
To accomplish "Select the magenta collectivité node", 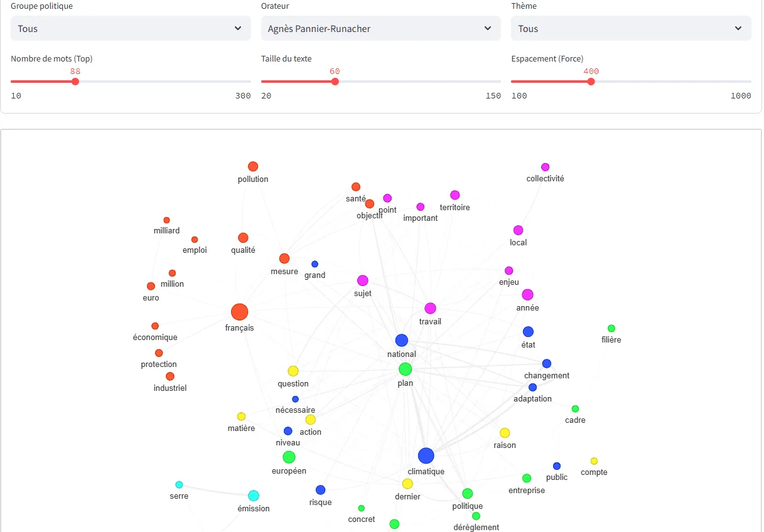I will [x=545, y=167].
